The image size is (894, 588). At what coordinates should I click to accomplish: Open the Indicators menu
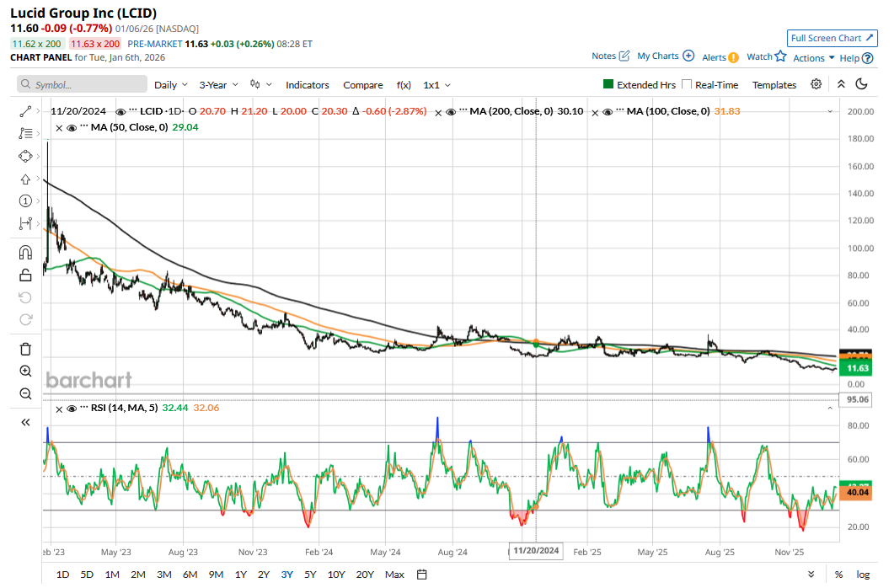pyautogui.click(x=307, y=85)
